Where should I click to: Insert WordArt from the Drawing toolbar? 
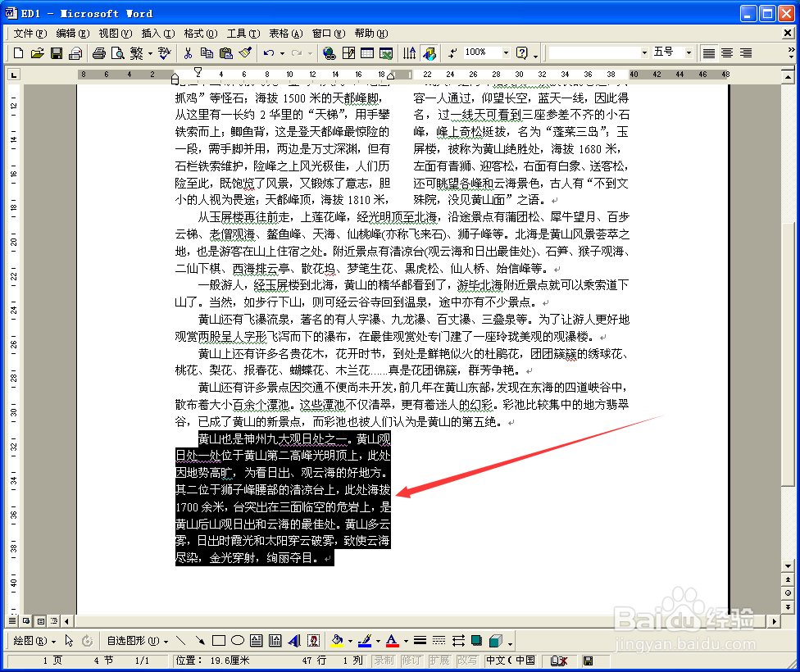click(292, 640)
